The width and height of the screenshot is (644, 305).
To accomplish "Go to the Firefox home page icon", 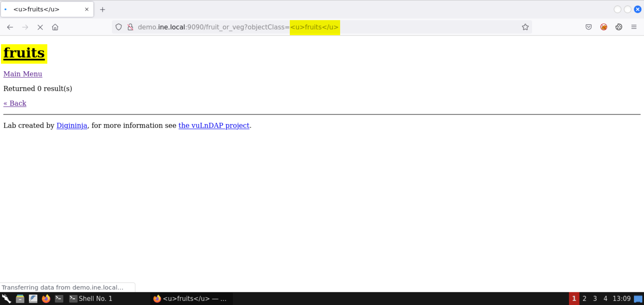I will tap(55, 27).
